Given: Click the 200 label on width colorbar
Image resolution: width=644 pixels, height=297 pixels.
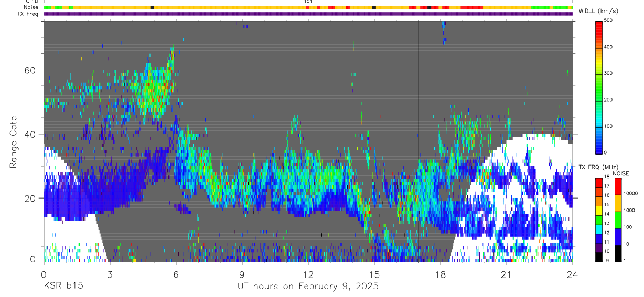Looking at the screenshot, I should (x=609, y=100).
